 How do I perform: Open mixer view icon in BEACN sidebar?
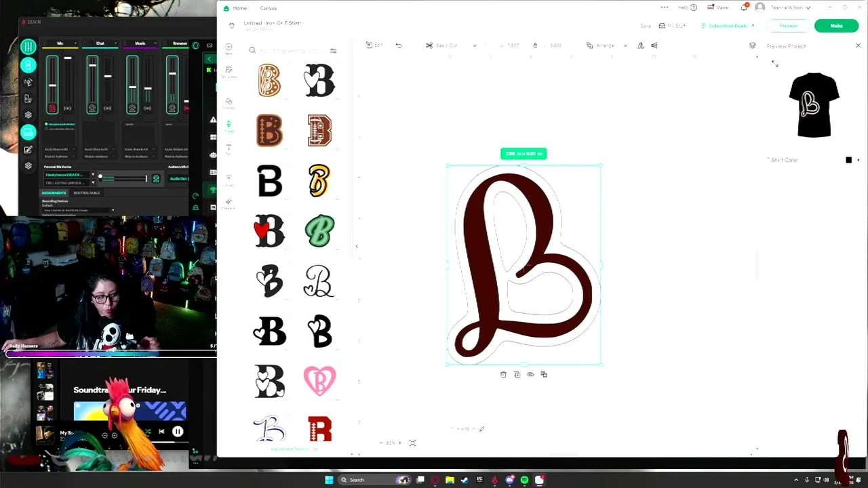click(x=28, y=46)
